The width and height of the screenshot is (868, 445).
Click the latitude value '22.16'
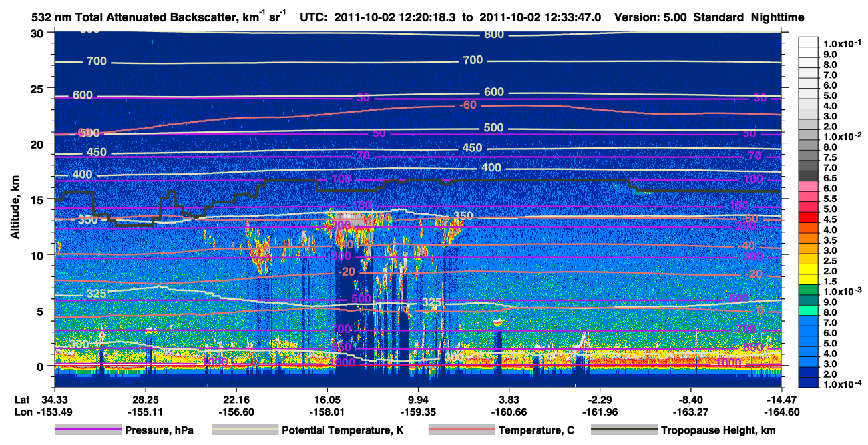pyautogui.click(x=236, y=400)
